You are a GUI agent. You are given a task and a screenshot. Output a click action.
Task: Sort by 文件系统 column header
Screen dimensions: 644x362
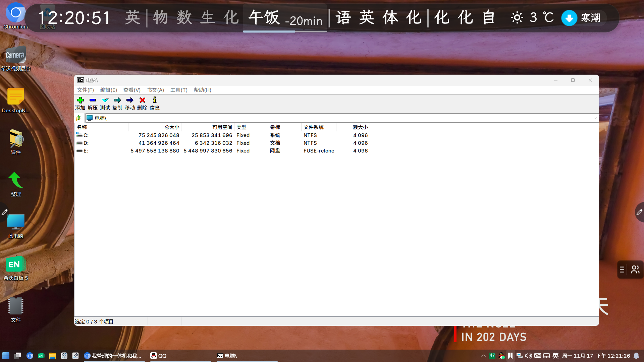tap(313, 127)
